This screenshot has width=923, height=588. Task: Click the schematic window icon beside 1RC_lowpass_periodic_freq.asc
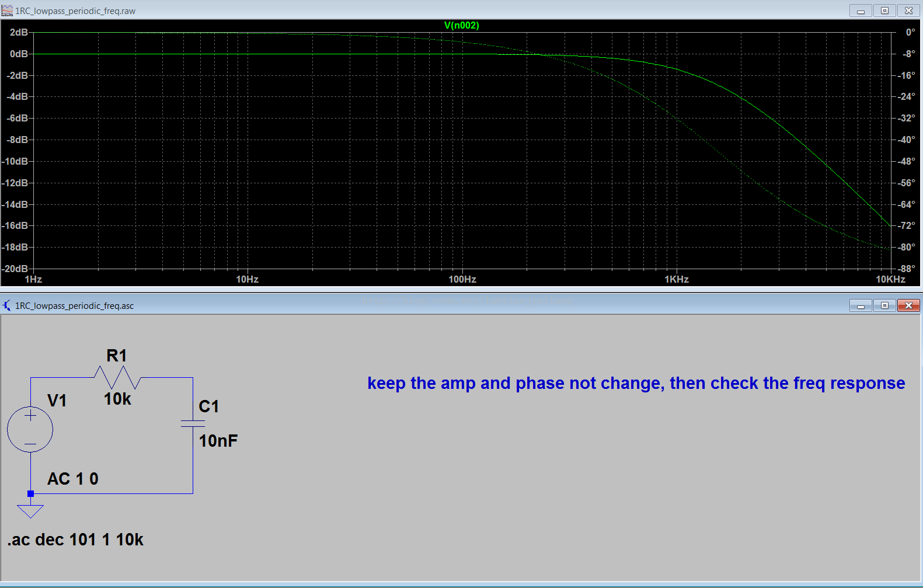pos(7,305)
